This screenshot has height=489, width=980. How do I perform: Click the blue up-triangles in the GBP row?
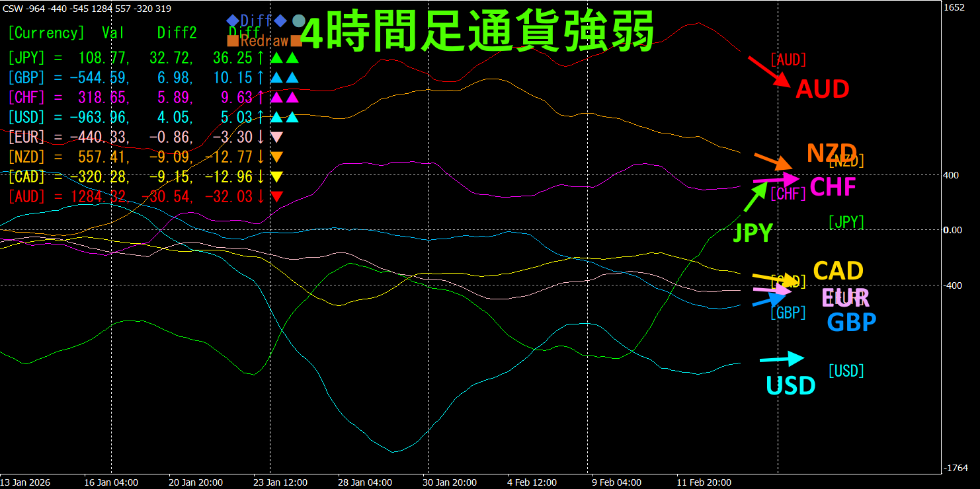tap(285, 78)
